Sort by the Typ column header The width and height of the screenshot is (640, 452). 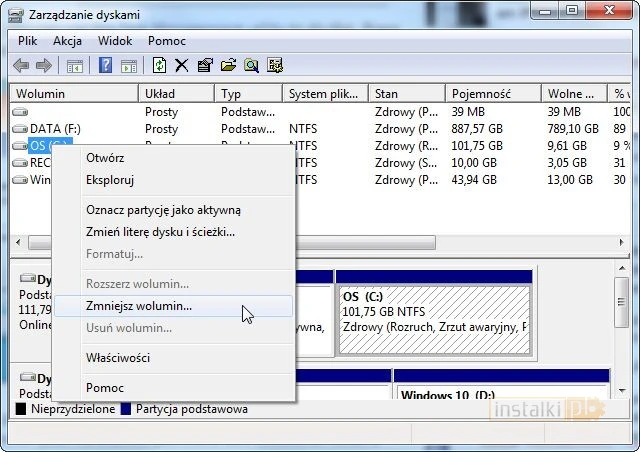coord(249,94)
